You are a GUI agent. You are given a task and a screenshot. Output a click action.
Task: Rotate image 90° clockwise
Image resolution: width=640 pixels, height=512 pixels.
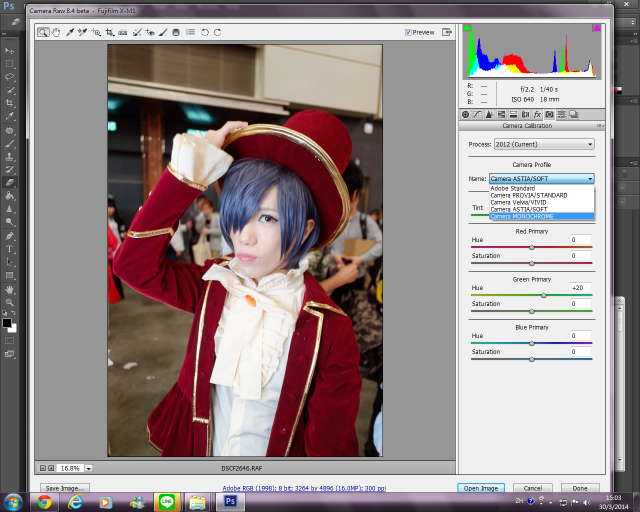coord(218,32)
